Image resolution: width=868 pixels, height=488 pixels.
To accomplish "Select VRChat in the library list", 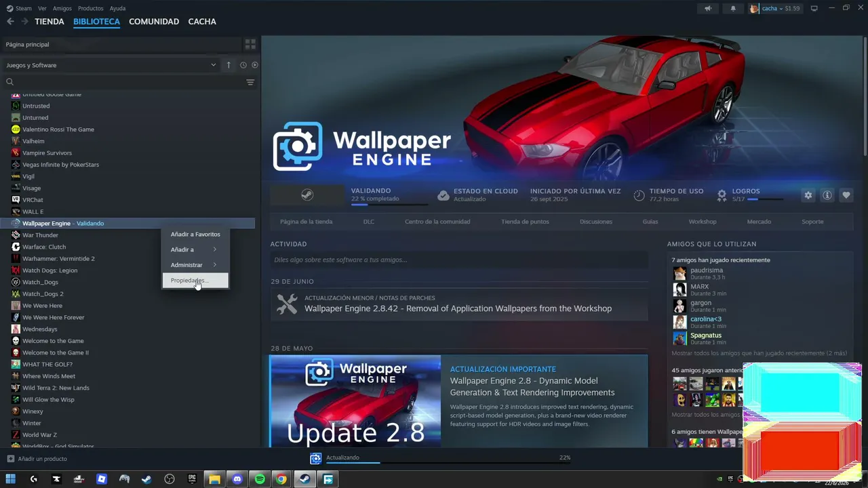I will [33, 200].
